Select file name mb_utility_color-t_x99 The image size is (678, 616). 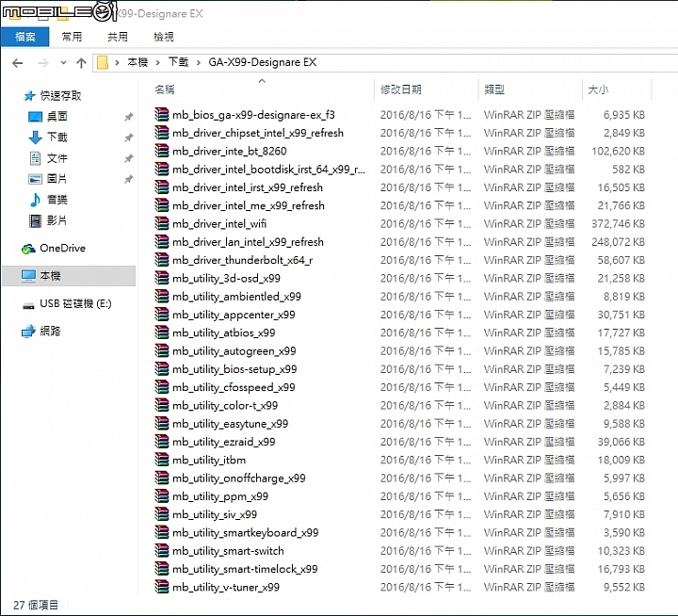225,405
